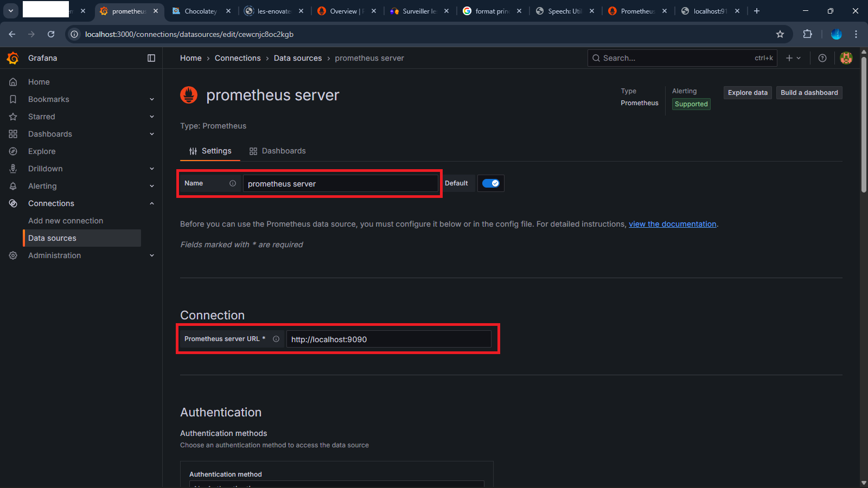Screen dimensions: 868x488
Task: Switch to the Settings tab
Action: point(210,151)
